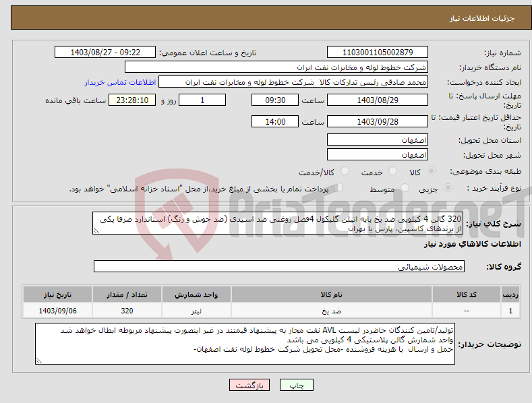Select the کالا radio button
Viewport: 532px width, 403px height.
tap(431, 171)
